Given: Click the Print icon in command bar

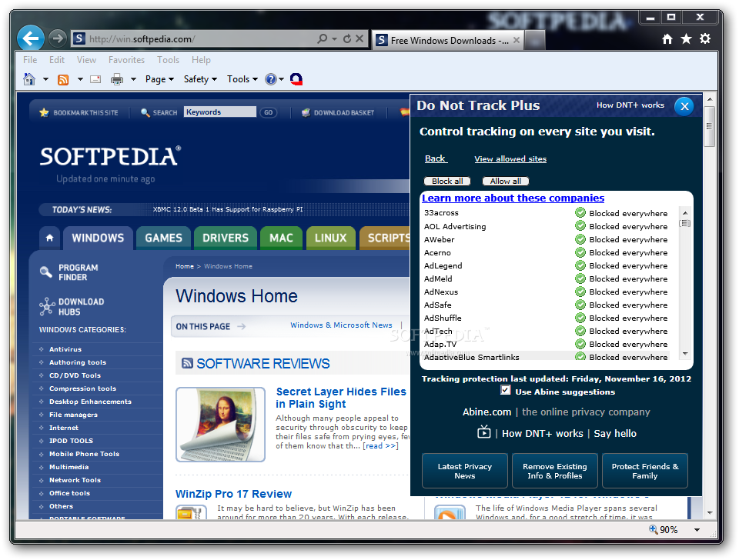Looking at the screenshot, I should click(x=117, y=79).
